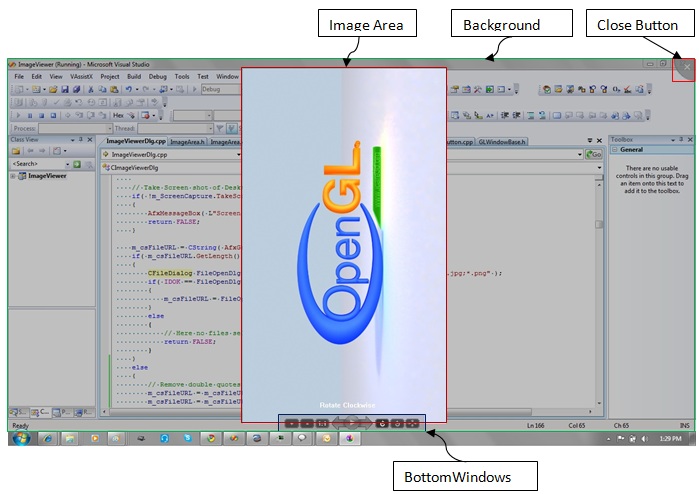Expand the ImageViewer tree node
699x494 pixels.
(x=13, y=176)
